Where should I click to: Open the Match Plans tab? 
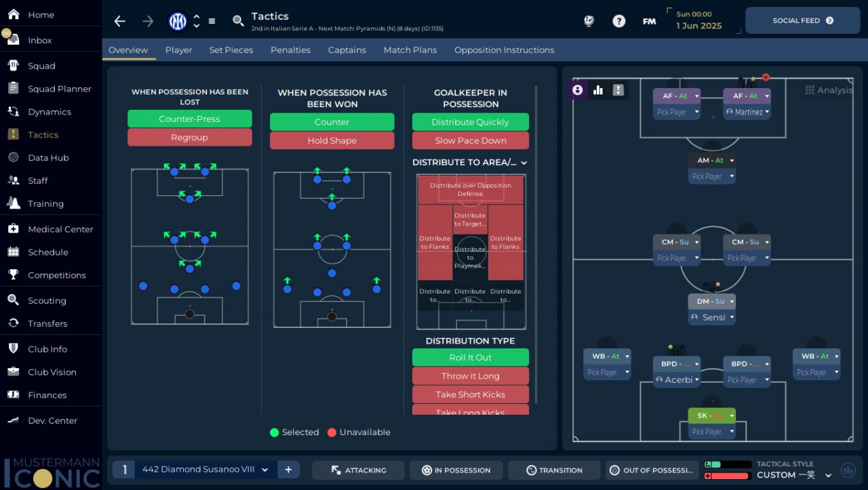point(410,50)
